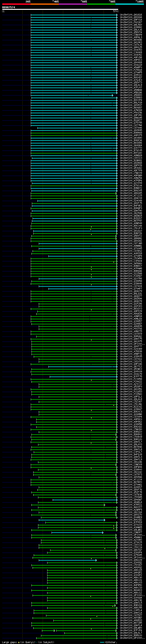Click the cyan alignment bar of UniRef100_Q107R6
Screen dimensions: 146x644
(78, 279)
